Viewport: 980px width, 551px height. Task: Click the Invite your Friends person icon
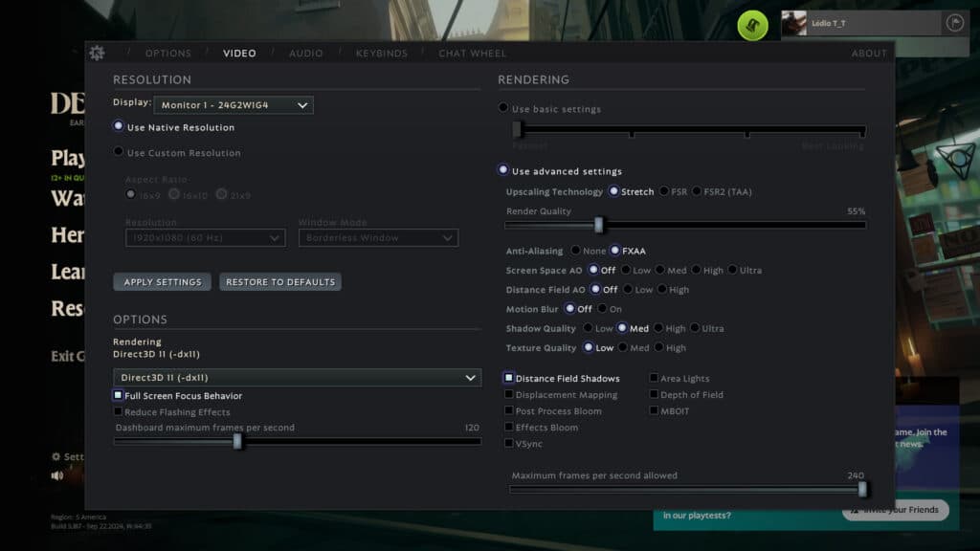tap(855, 510)
